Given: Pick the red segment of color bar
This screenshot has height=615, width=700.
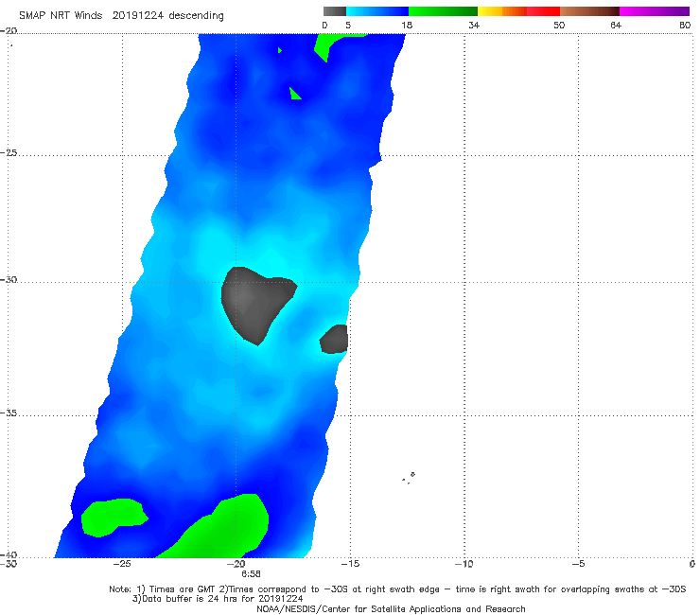Looking at the screenshot, I should pyautogui.click(x=543, y=11).
